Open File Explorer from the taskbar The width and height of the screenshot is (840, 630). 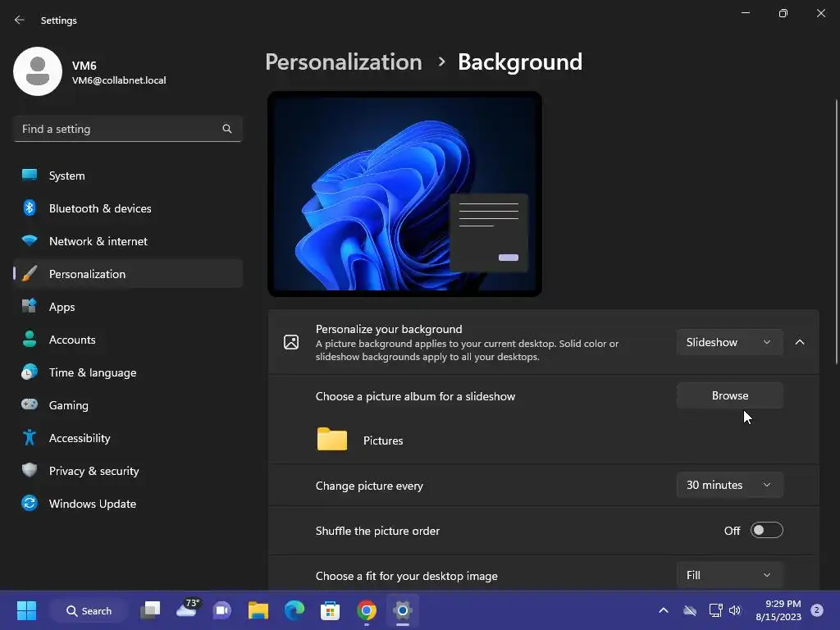point(258,610)
